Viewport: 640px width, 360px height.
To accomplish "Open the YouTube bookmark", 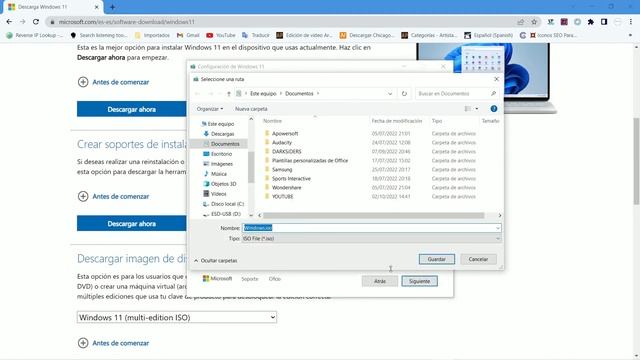I will pos(221,35).
